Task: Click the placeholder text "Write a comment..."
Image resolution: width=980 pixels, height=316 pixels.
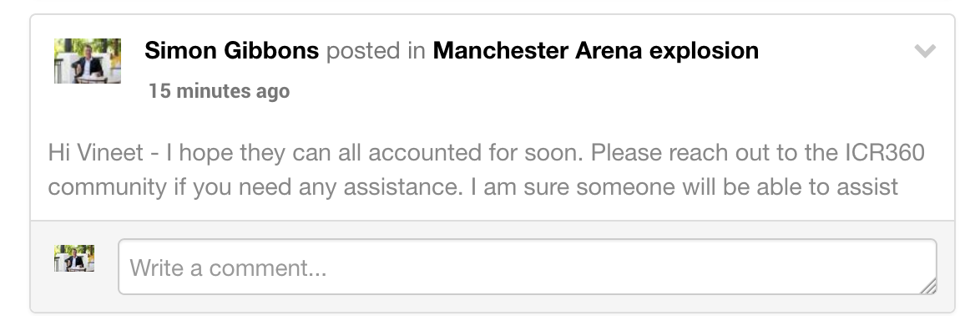Action: point(228,268)
